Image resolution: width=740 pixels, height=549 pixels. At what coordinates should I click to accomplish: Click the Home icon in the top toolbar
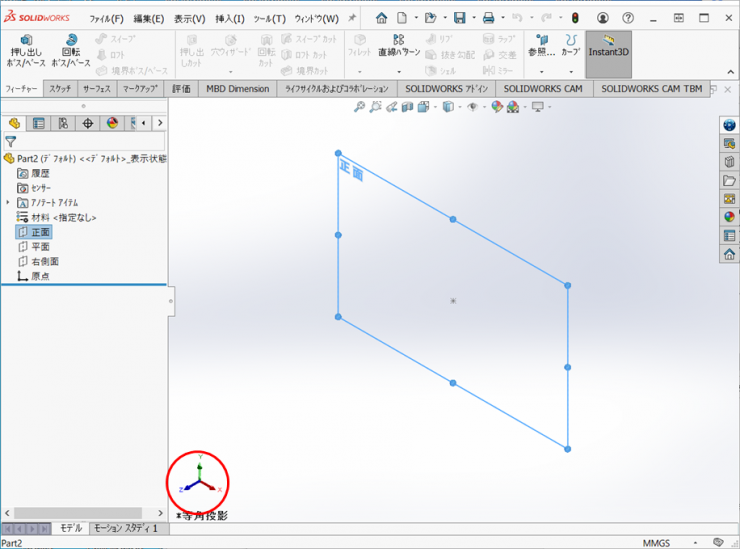point(381,18)
